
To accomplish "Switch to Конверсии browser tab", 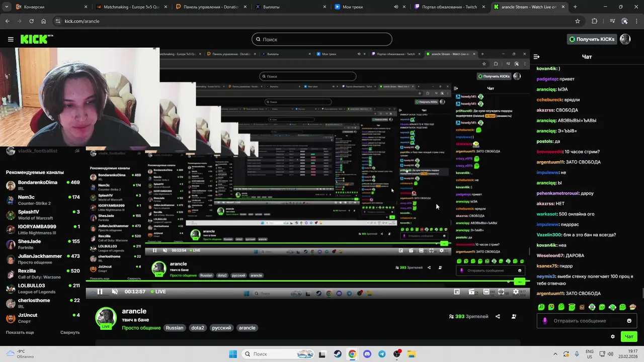I will (50, 7).
